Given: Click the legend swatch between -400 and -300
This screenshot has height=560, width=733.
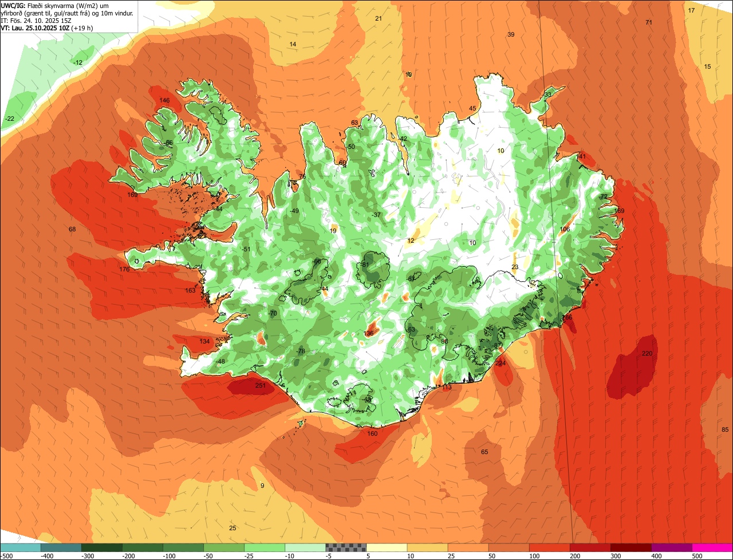Looking at the screenshot, I should [61, 547].
